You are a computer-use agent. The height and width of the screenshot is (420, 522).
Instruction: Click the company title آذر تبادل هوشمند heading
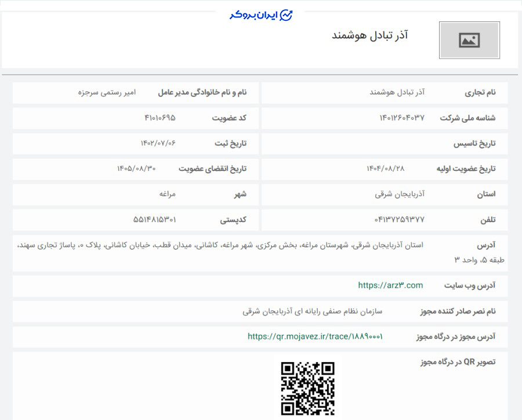coord(370,35)
